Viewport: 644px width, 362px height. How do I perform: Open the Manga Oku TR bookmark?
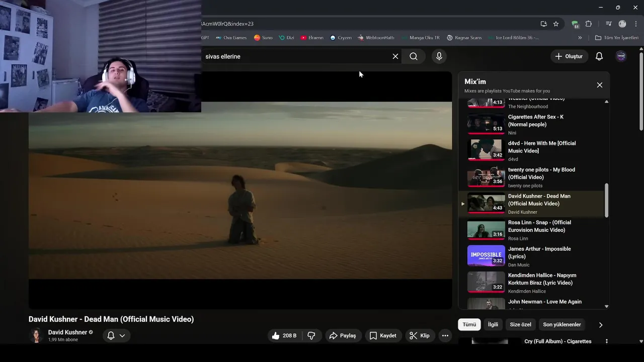[x=421, y=38]
